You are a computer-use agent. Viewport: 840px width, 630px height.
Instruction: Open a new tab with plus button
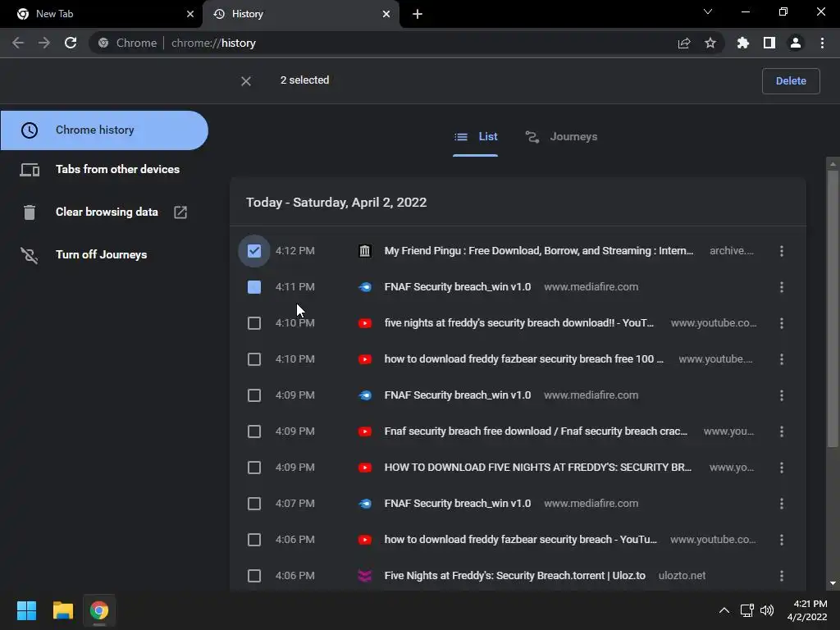[418, 14]
